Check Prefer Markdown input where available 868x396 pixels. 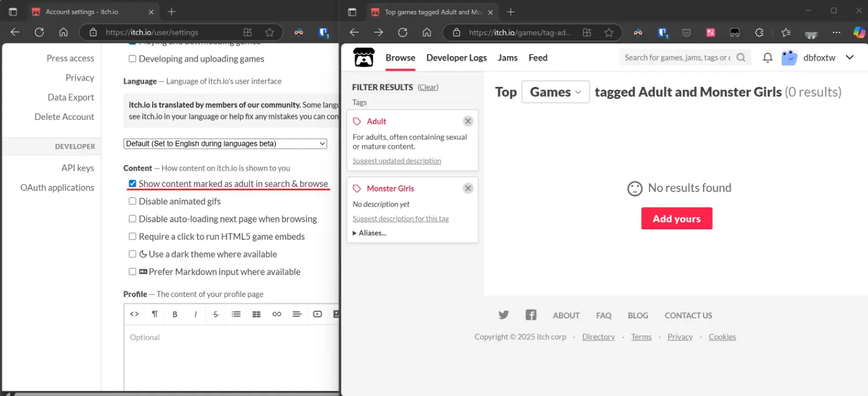[x=133, y=272]
